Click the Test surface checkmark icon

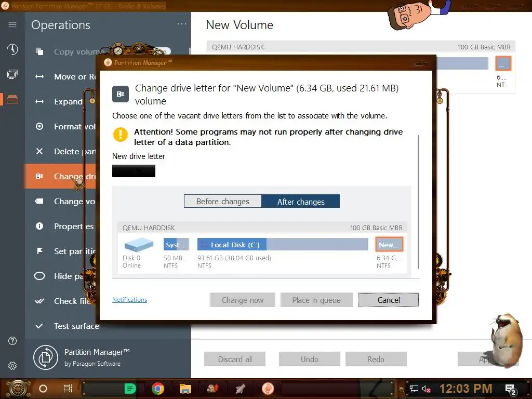click(x=39, y=326)
